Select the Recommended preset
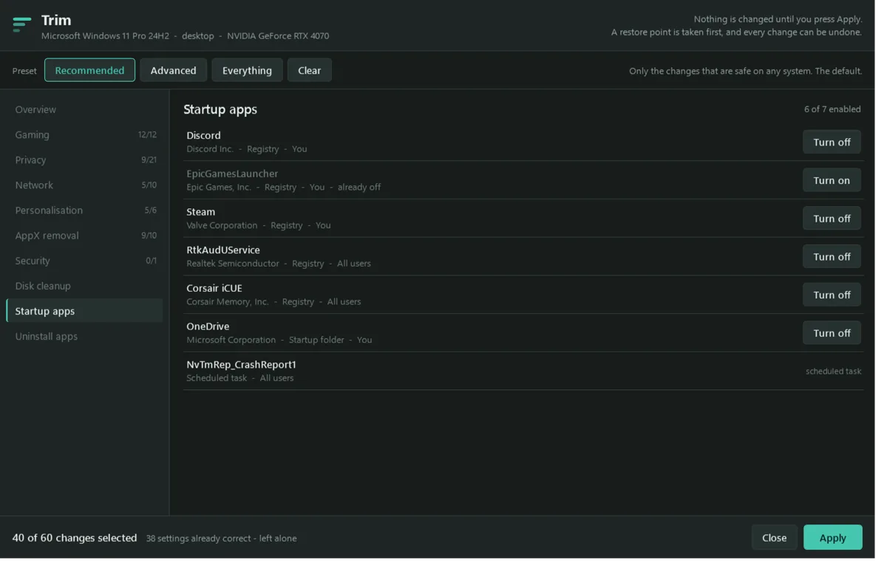 pos(89,70)
